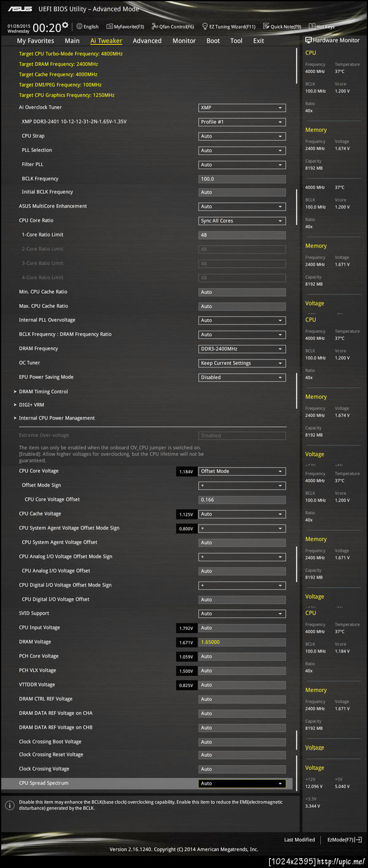368x868 pixels.
Task: Open Filter PLL dropdown
Action: (x=242, y=164)
